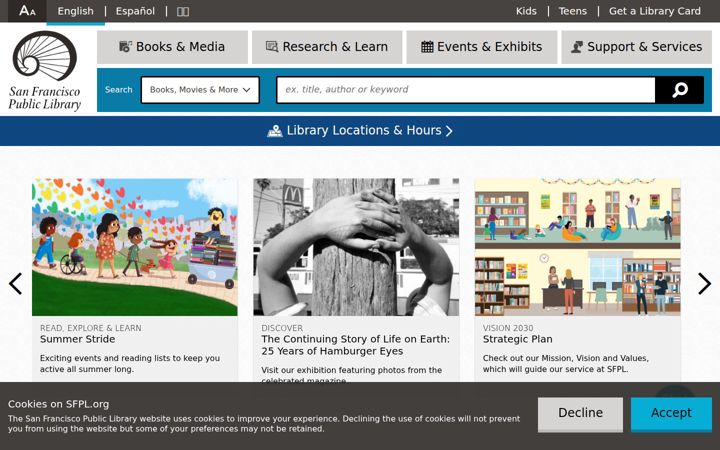Click the READ, EXPLORE & LEARN label
720x450 pixels.
(90, 328)
